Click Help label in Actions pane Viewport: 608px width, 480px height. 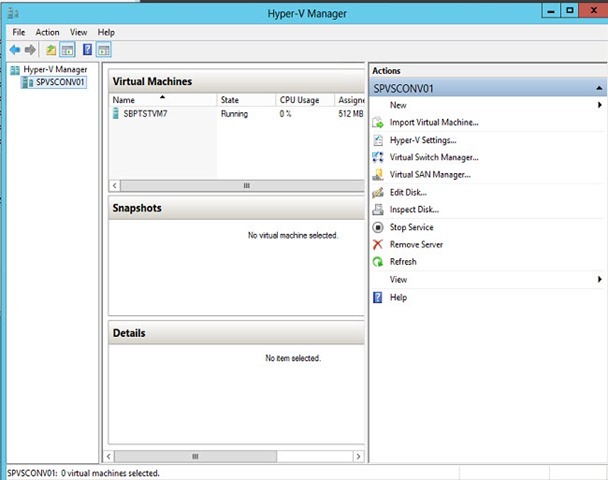[398, 297]
